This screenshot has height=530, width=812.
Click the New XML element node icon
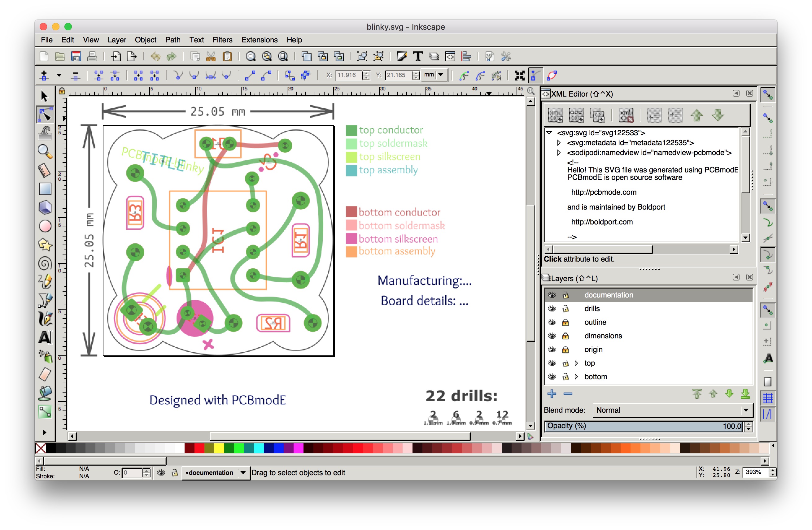click(555, 115)
